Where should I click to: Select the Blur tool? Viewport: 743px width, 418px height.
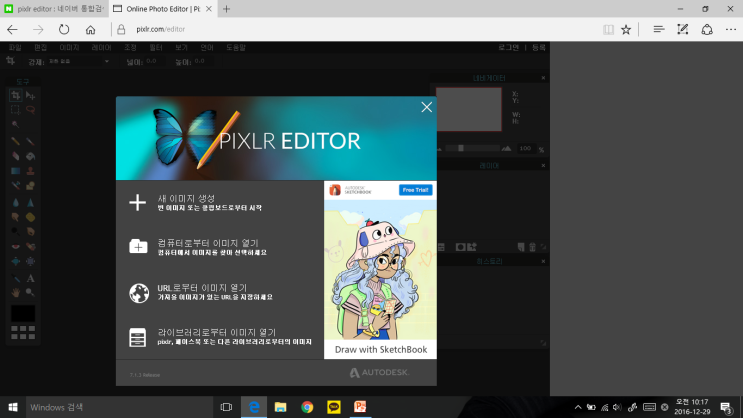pos(15,202)
